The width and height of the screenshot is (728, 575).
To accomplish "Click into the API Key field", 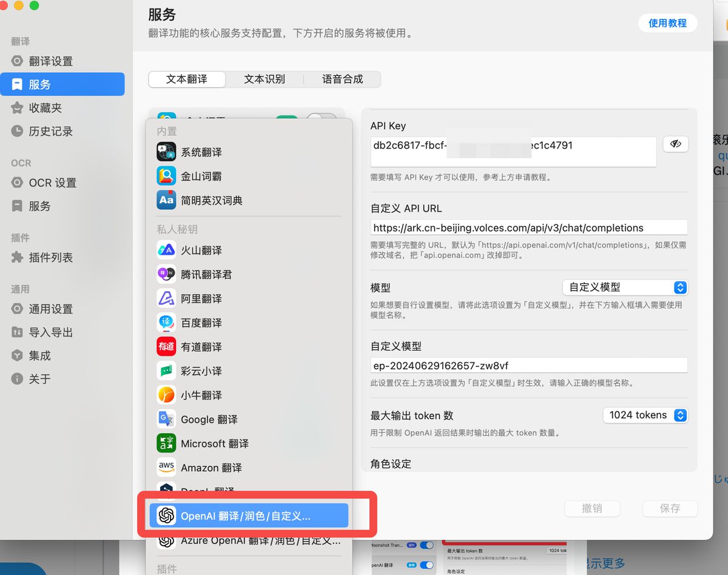I will pyautogui.click(x=513, y=152).
